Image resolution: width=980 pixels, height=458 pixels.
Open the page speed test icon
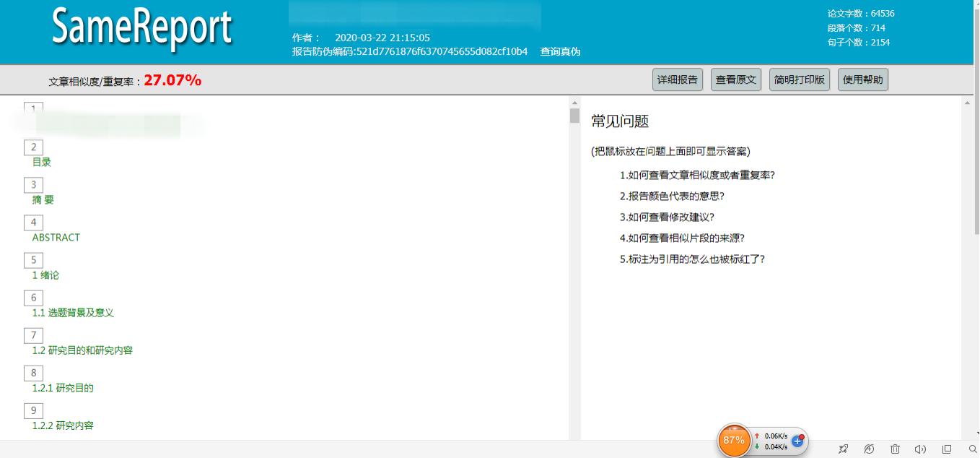[x=868, y=449]
